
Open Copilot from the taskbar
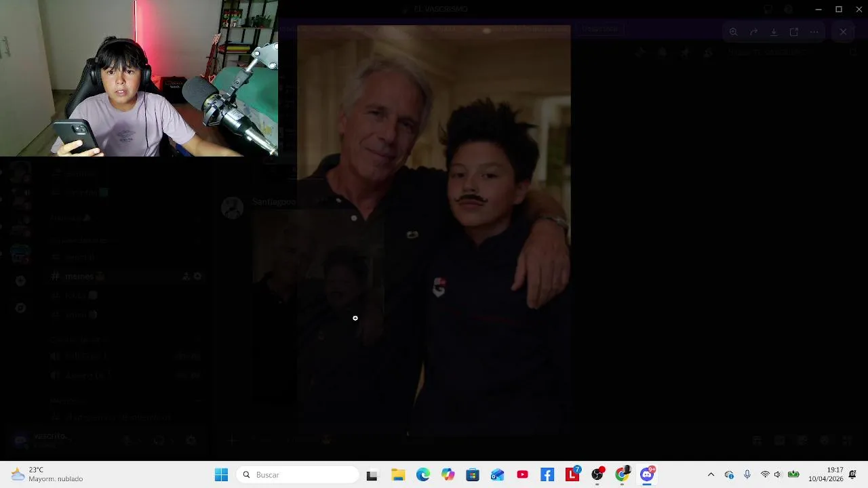coord(448,475)
